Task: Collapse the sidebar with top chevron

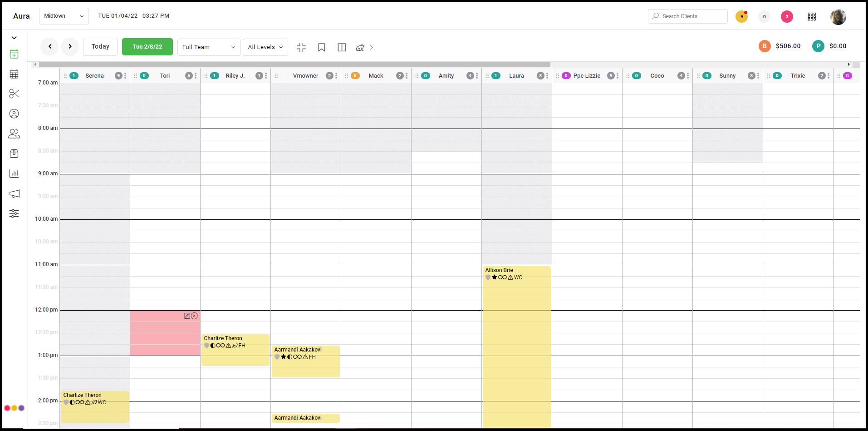Action: (x=14, y=38)
